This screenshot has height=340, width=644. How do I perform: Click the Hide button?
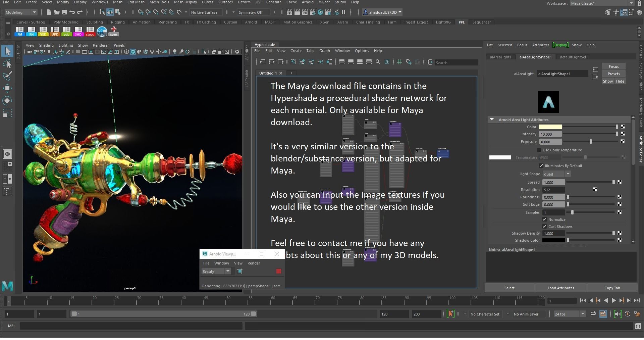click(620, 81)
